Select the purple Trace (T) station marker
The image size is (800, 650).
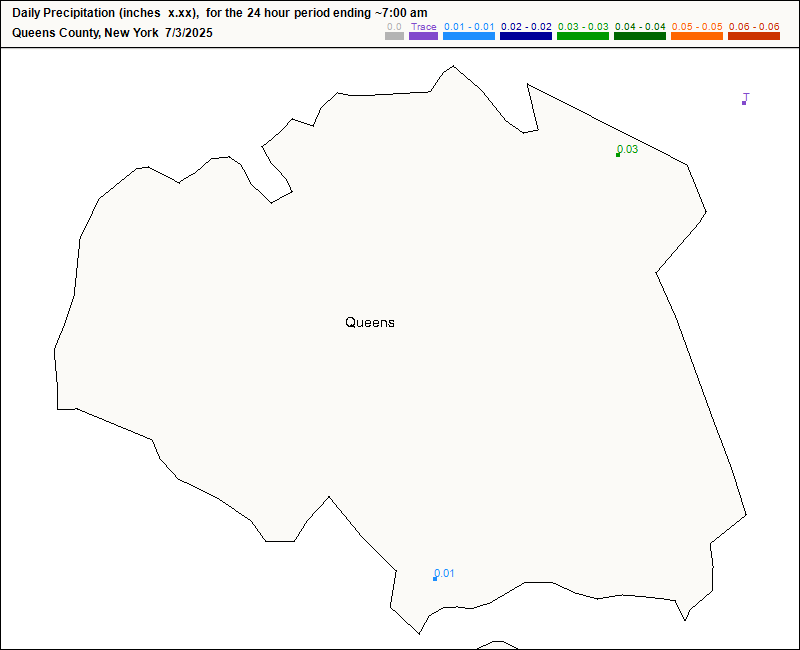click(744, 103)
